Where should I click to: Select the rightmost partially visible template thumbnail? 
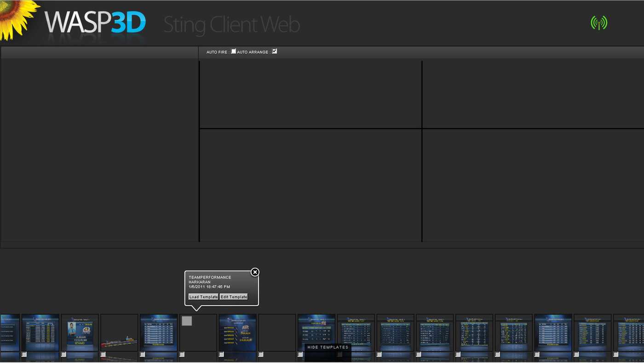pyautogui.click(x=629, y=332)
